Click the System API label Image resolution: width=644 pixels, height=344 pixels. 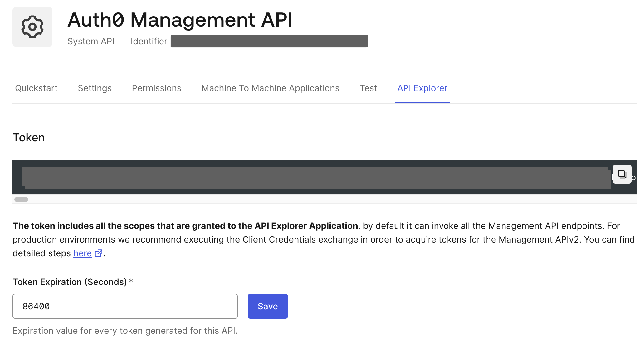pos(91,41)
